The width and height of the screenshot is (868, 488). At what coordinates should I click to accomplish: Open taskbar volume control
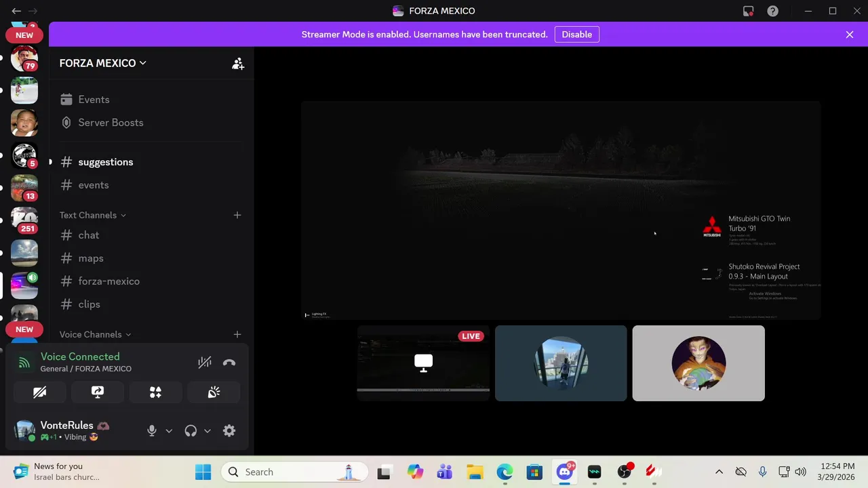(800, 472)
